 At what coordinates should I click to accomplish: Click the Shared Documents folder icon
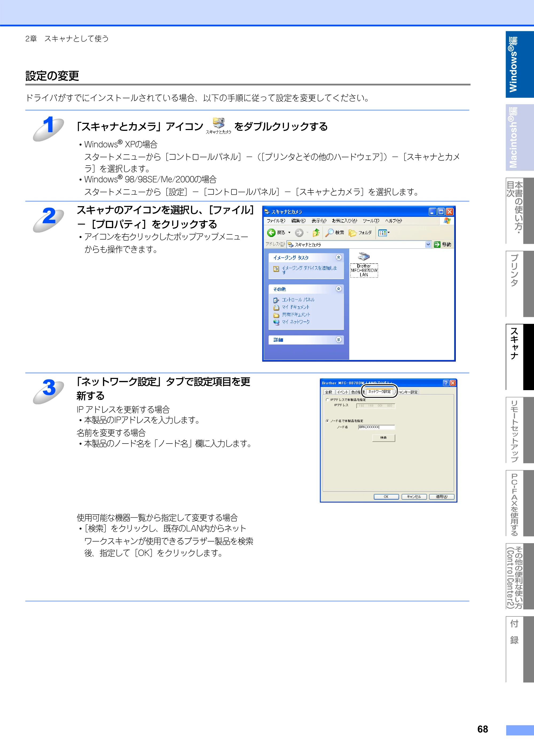276,315
